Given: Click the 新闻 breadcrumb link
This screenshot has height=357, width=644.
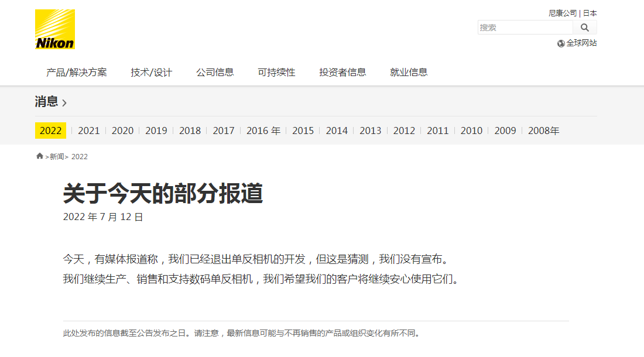Looking at the screenshot, I should tap(57, 157).
